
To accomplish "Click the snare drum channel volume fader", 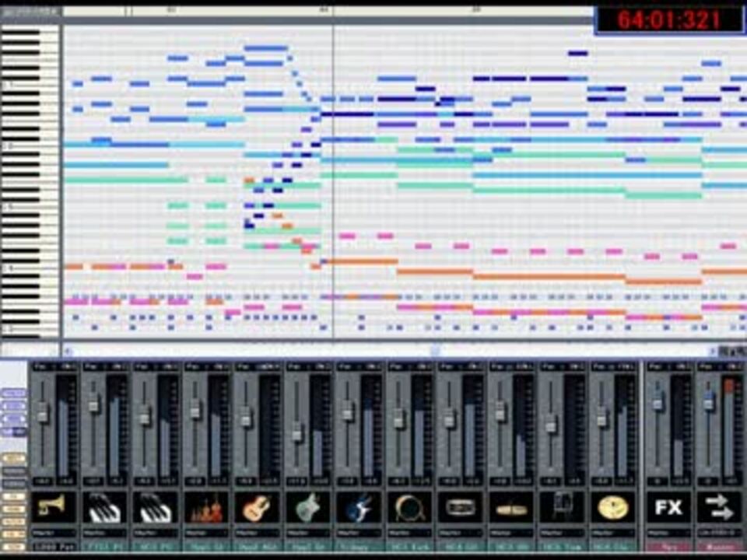I will tap(449, 419).
